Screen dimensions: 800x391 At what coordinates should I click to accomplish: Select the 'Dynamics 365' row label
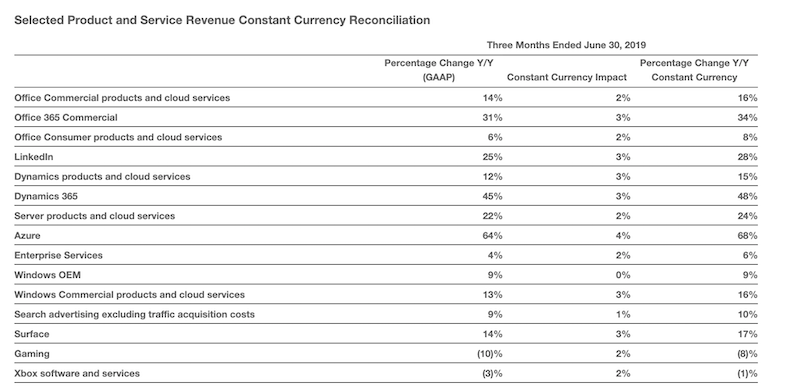pyautogui.click(x=46, y=196)
